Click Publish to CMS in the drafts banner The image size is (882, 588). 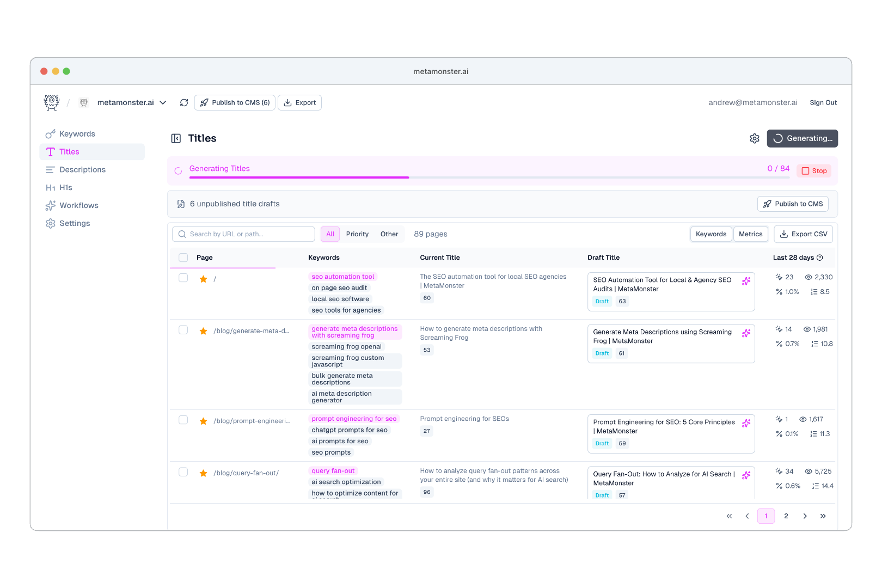pos(793,204)
